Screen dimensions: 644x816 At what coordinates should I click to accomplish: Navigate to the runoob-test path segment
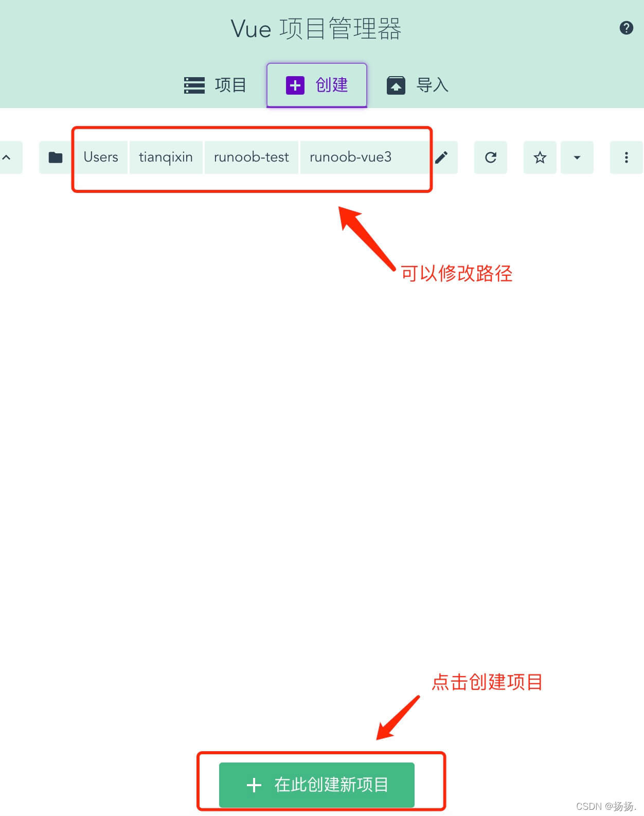point(251,157)
